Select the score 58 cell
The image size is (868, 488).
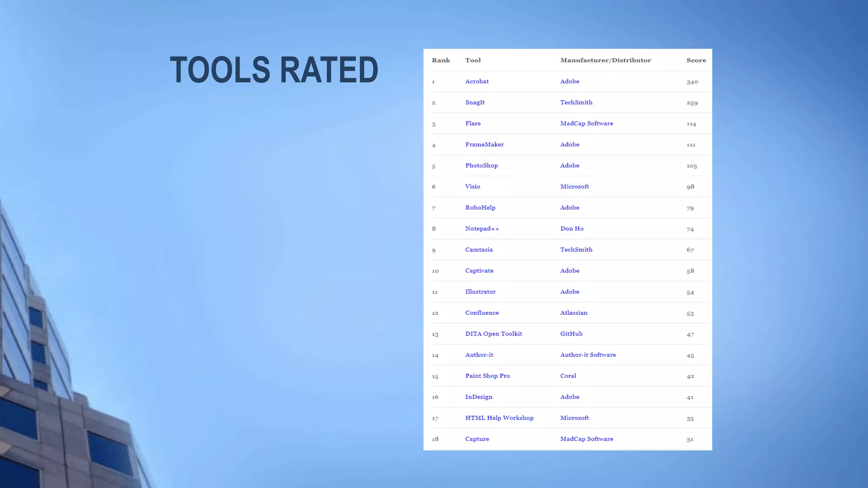[690, 271]
